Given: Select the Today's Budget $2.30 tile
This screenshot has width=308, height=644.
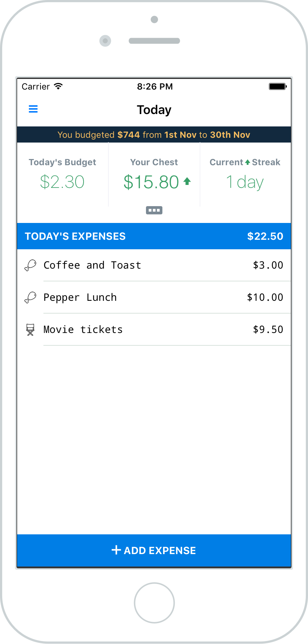Looking at the screenshot, I should [62, 174].
